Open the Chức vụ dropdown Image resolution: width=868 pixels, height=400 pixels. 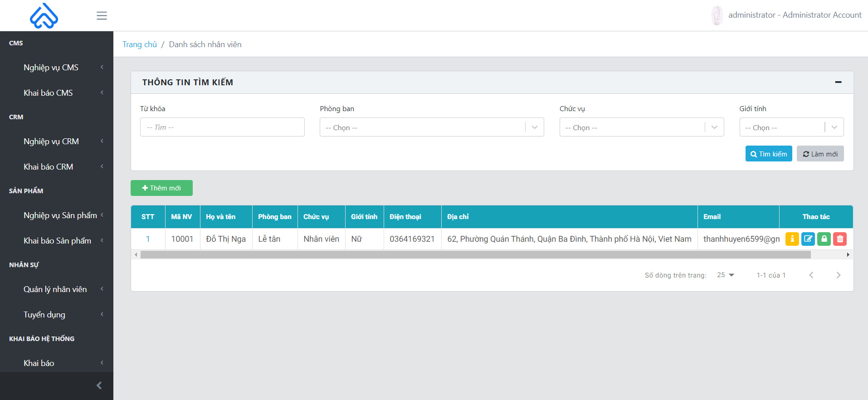(x=642, y=127)
